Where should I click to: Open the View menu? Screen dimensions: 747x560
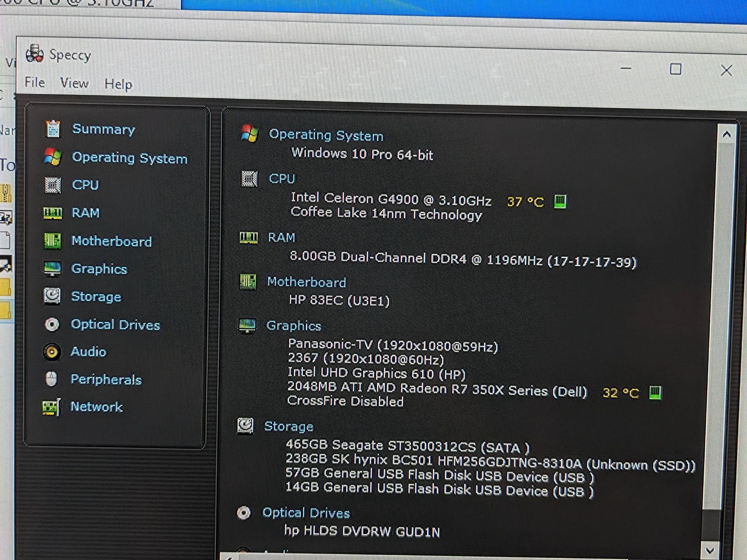pyautogui.click(x=74, y=83)
